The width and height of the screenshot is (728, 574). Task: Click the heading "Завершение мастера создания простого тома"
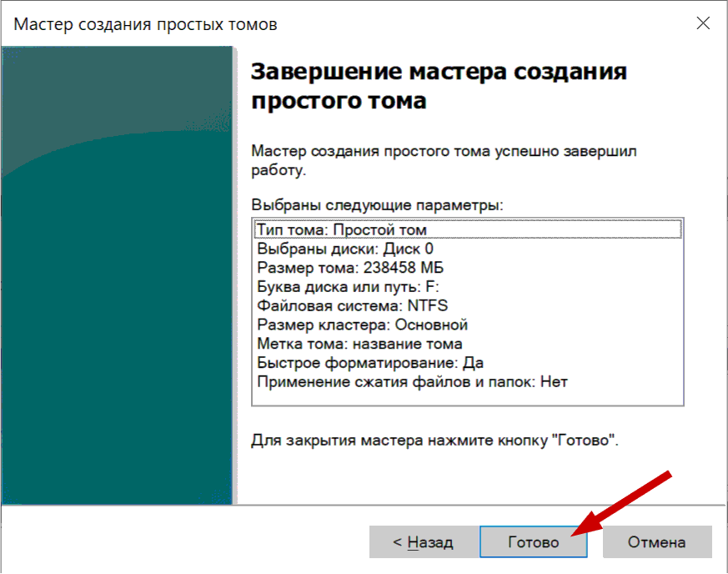click(439, 86)
